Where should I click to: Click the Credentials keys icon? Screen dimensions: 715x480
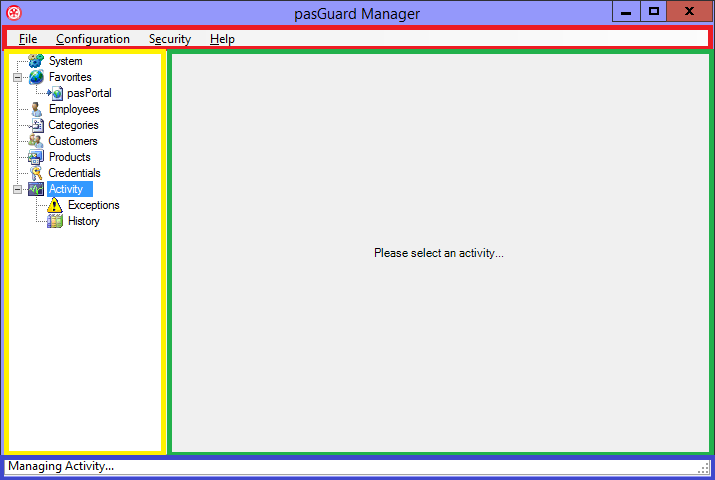pos(36,173)
